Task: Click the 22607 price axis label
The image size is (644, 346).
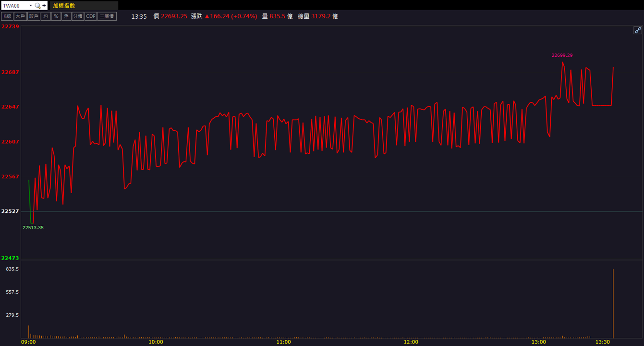Action: point(10,142)
